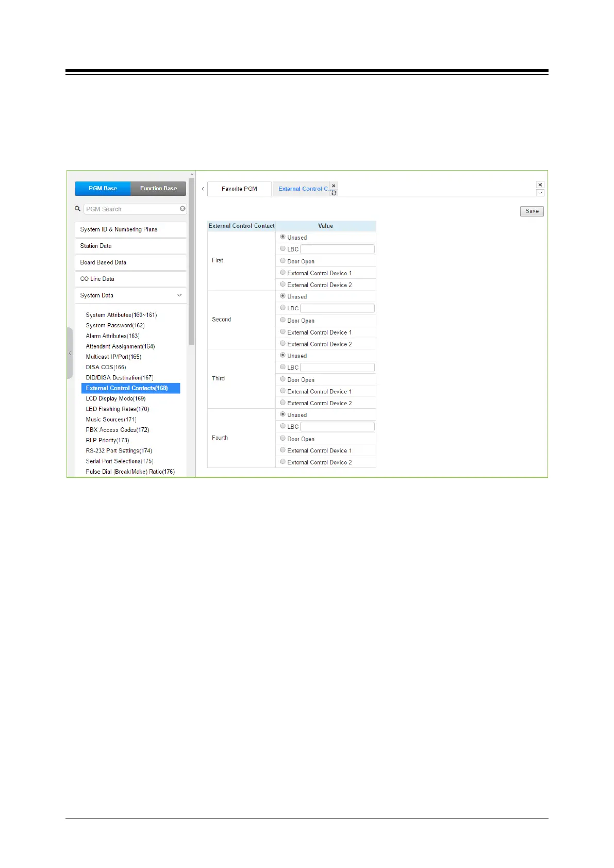Choose External Control Device 2 for First
This screenshot has width=614, height=868.
pos(283,284)
